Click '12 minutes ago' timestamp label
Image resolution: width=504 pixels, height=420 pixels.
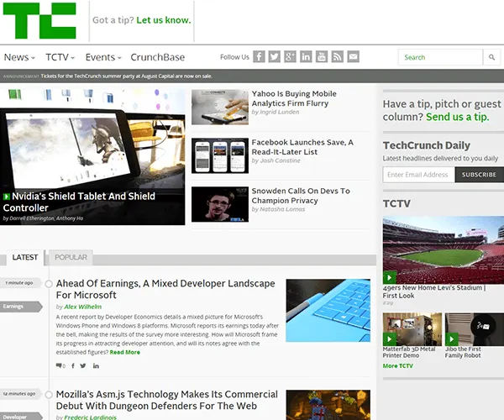[x=19, y=394]
